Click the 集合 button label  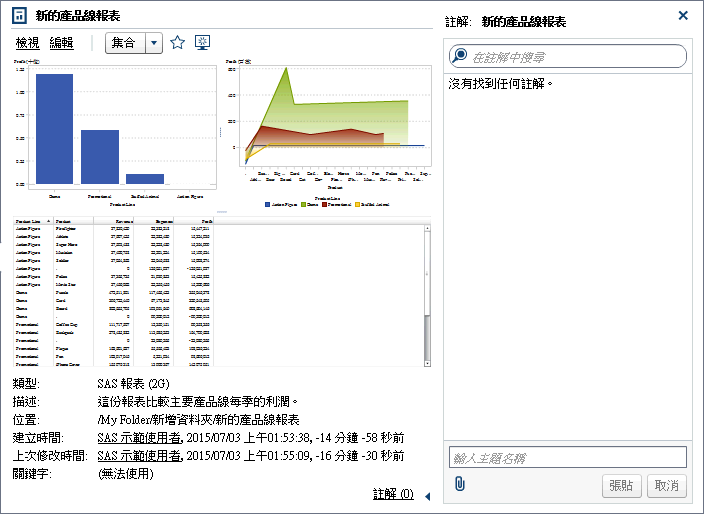[125, 43]
